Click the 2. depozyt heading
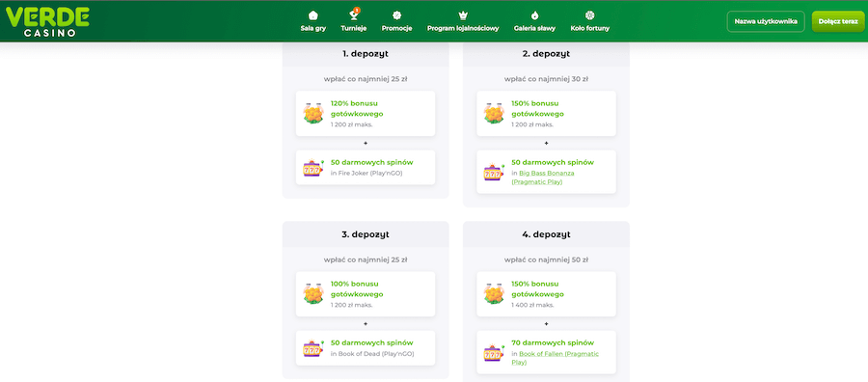The height and width of the screenshot is (382, 868). [546, 54]
